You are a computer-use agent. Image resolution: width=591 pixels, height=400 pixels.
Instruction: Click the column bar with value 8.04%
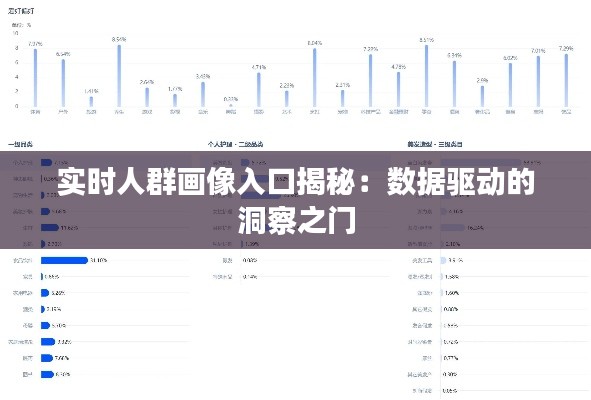[x=314, y=78]
